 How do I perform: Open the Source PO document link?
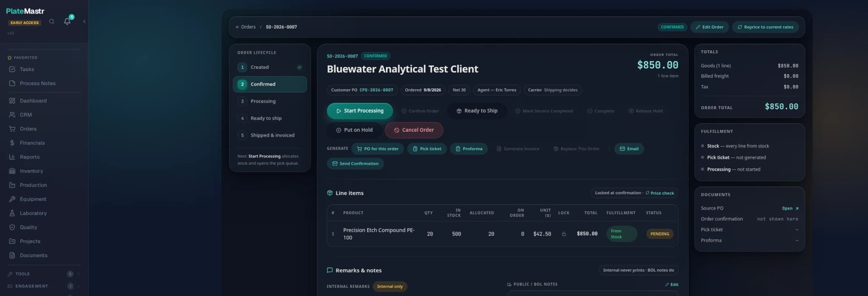[x=790, y=208]
